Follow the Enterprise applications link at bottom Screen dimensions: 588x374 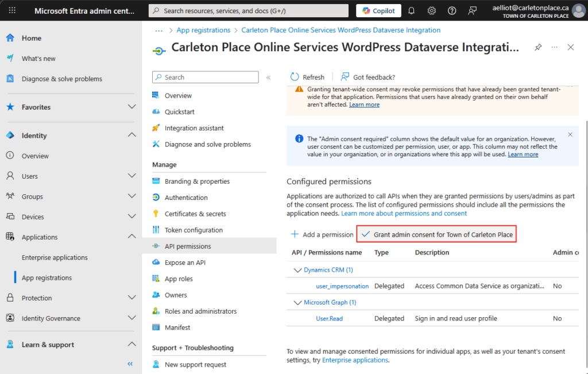[x=355, y=360]
